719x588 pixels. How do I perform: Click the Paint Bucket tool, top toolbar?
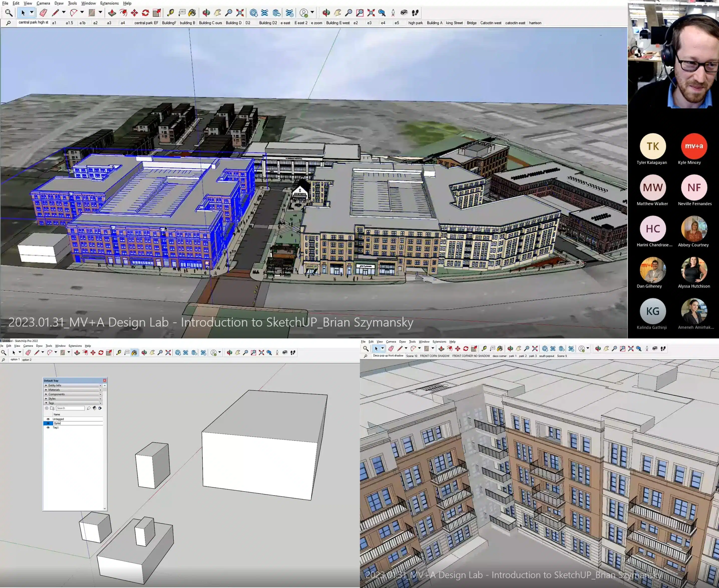coord(192,13)
